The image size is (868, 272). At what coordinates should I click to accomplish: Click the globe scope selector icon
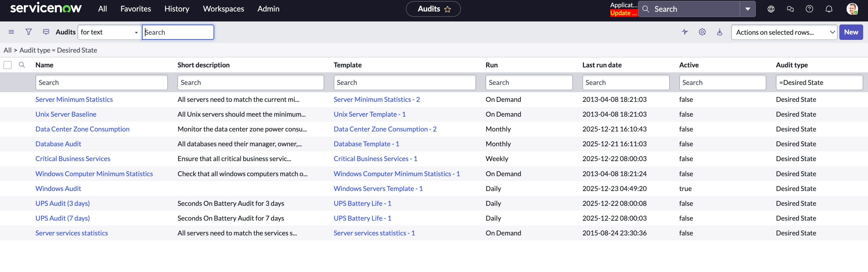[771, 9]
